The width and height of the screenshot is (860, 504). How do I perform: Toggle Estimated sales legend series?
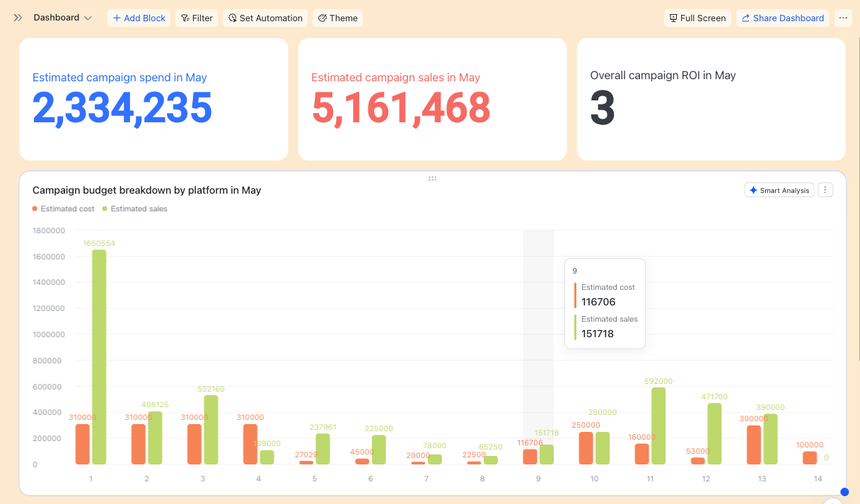pyautogui.click(x=135, y=209)
